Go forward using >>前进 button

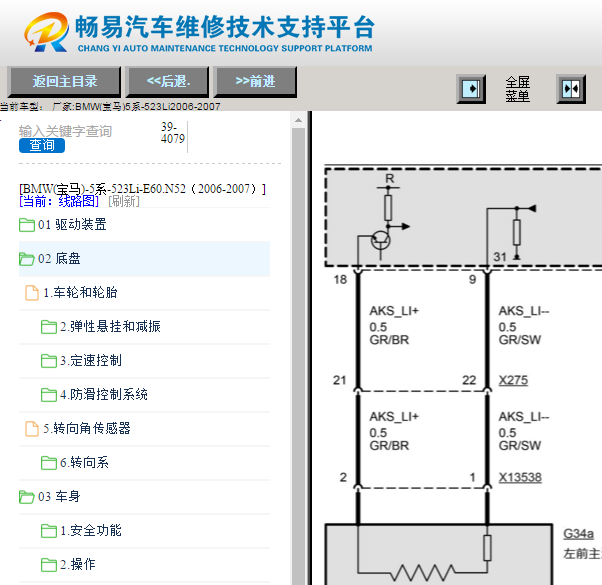pyautogui.click(x=255, y=81)
